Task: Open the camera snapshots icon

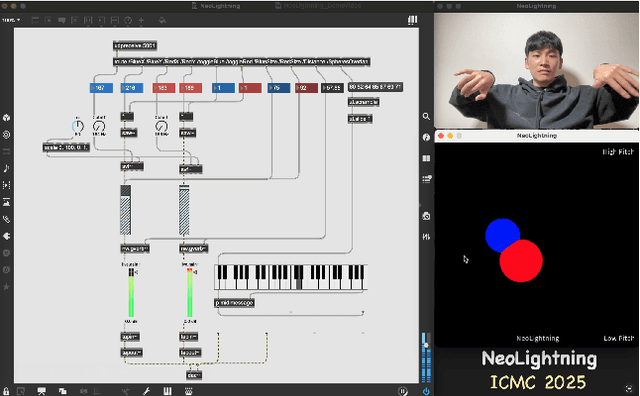Action: (426, 216)
